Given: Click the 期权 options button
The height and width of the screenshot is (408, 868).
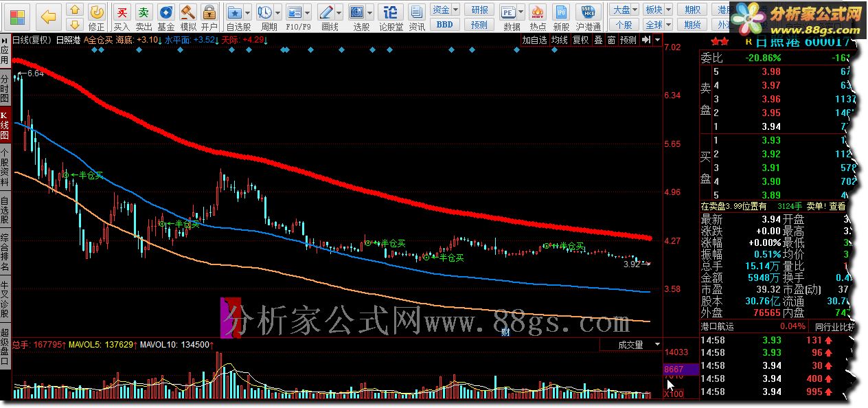Looking at the screenshot, I should point(693,10).
